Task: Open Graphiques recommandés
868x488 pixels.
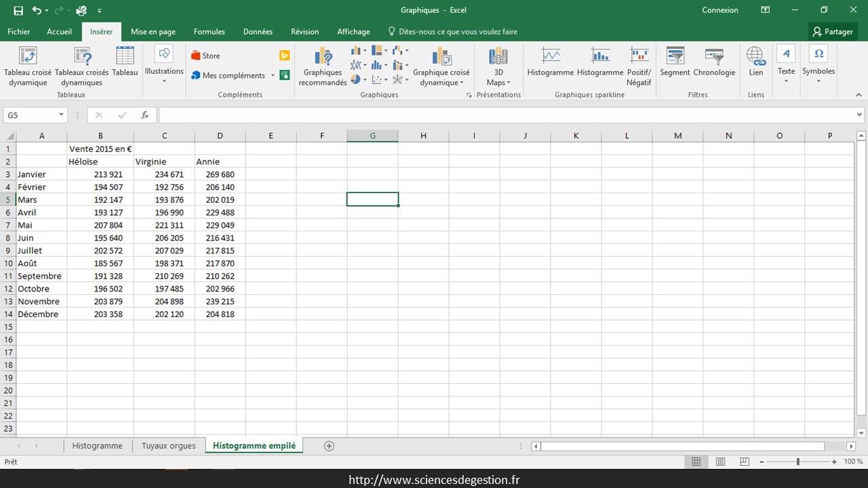Action: (323, 66)
